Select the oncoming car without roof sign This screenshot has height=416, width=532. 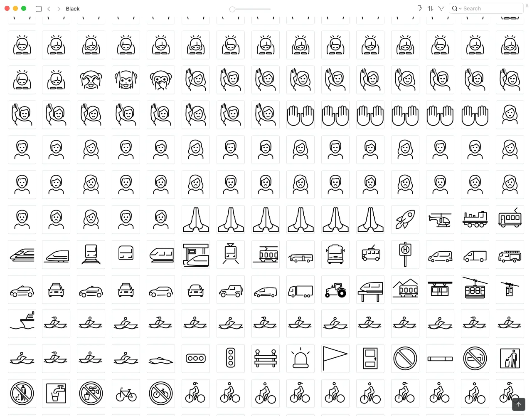(x=196, y=290)
